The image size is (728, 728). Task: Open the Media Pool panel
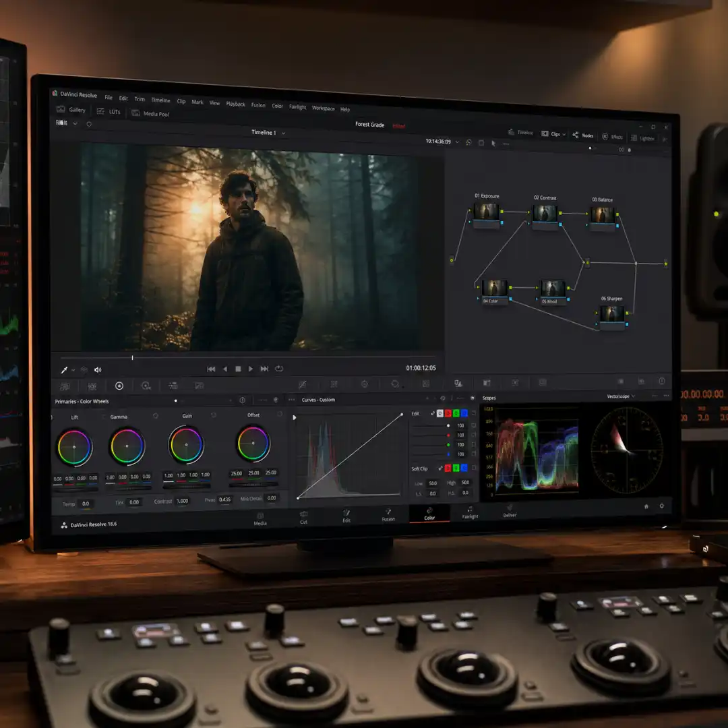click(x=150, y=113)
